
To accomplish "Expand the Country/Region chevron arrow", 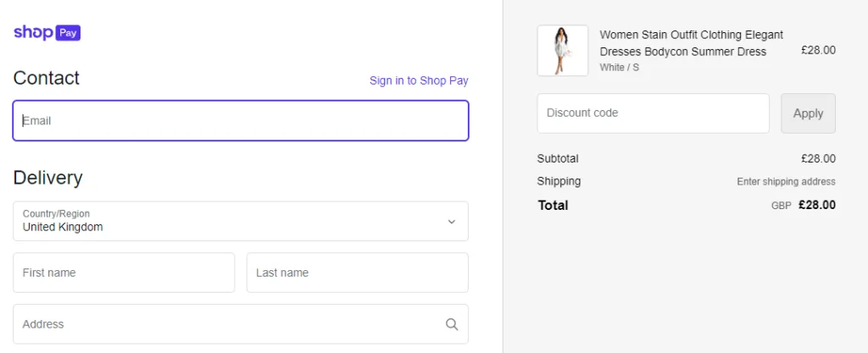I will [x=452, y=222].
